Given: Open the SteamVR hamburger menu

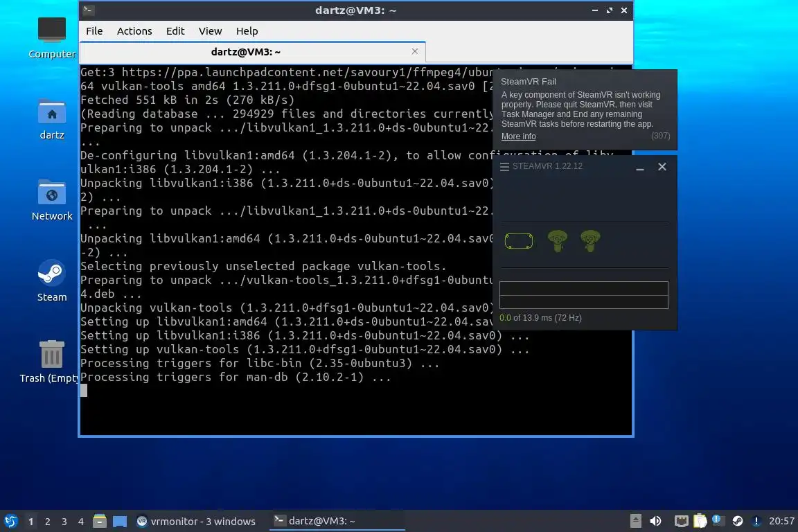Looking at the screenshot, I should coord(504,167).
